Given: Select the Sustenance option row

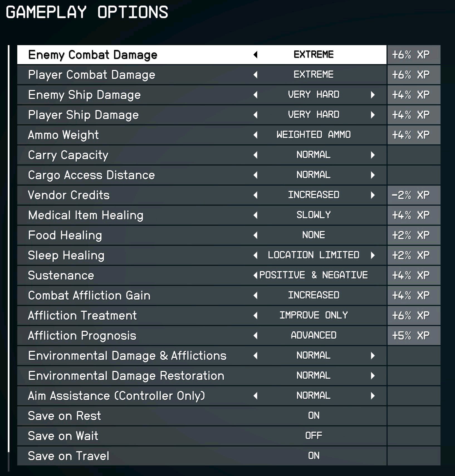Looking at the screenshot, I should click(139, 275).
